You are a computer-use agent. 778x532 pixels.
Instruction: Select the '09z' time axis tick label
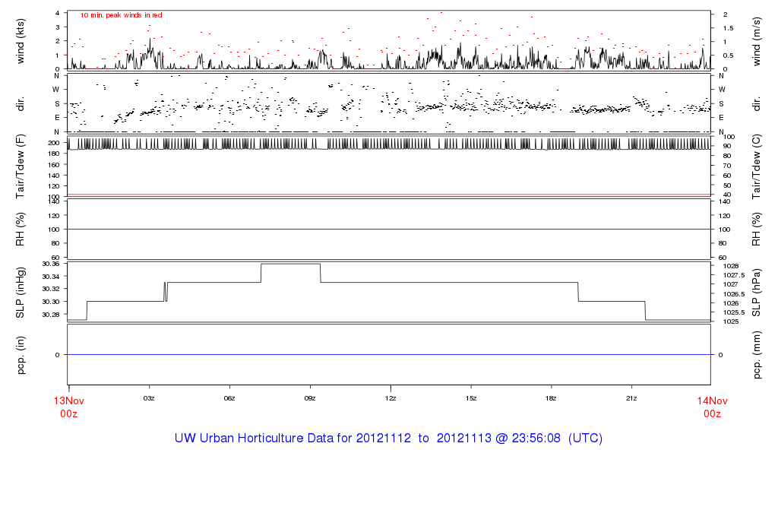[x=310, y=398]
